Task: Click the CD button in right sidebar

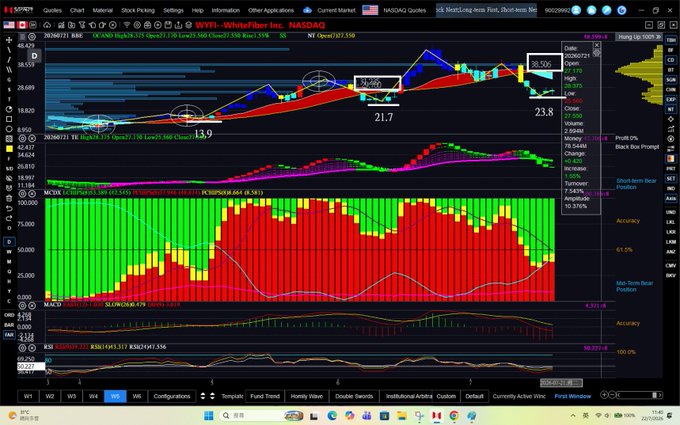Action: pyautogui.click(x=670, y=60)
